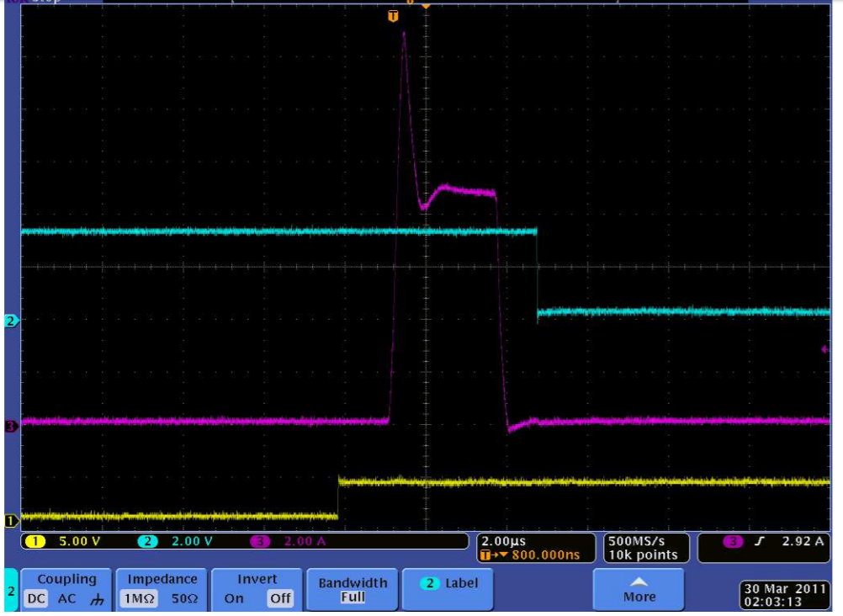Click the date 30 Mar 2011

tap(785, 588)
